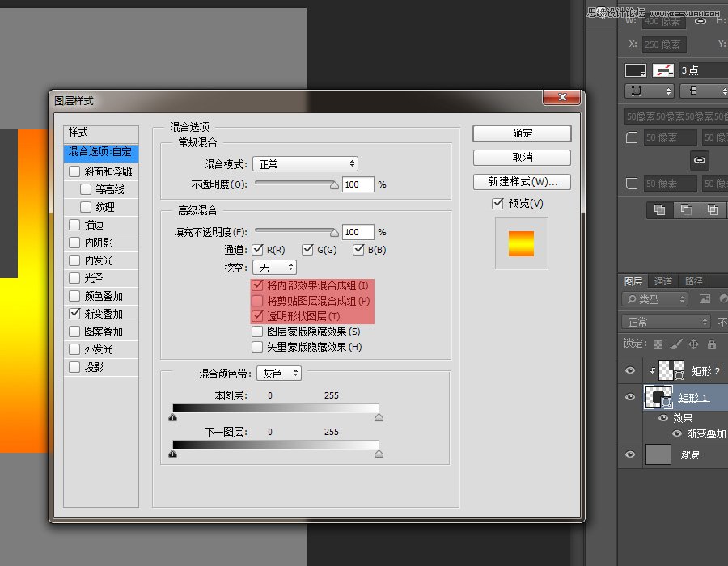Image resolution: width=728 pixels, height=566 pixels.
Task: Click the 取消 button
Action: tap(522, 158)
